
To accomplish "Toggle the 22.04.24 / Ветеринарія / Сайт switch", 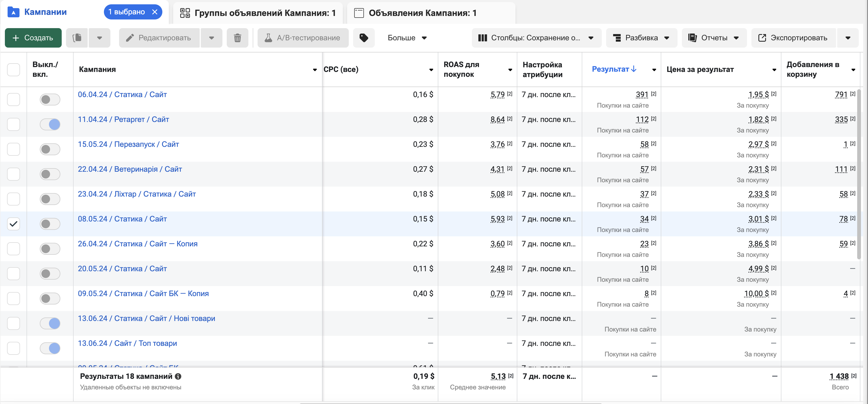I will coord(50,174).
